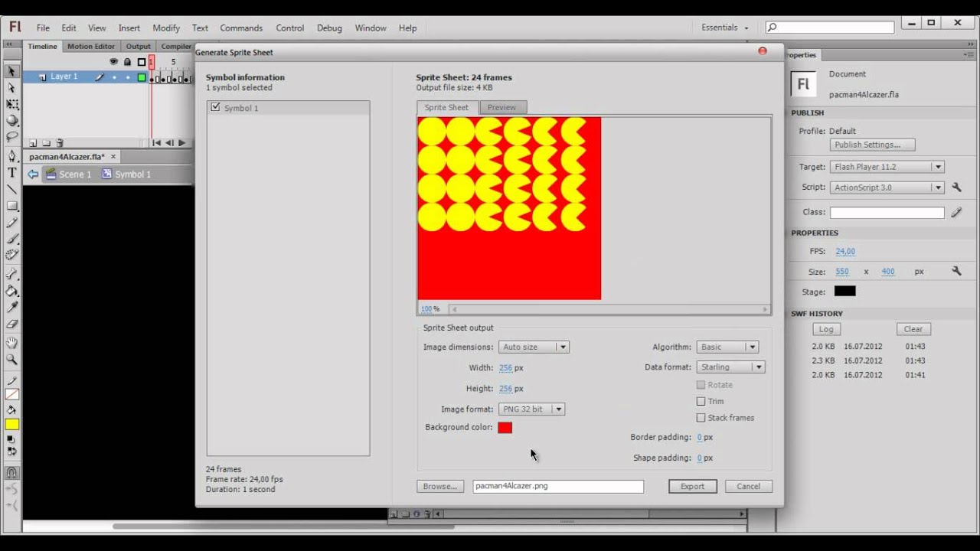
Task: Click the Swap Colors icon
Action: click(x=11, y=450)
